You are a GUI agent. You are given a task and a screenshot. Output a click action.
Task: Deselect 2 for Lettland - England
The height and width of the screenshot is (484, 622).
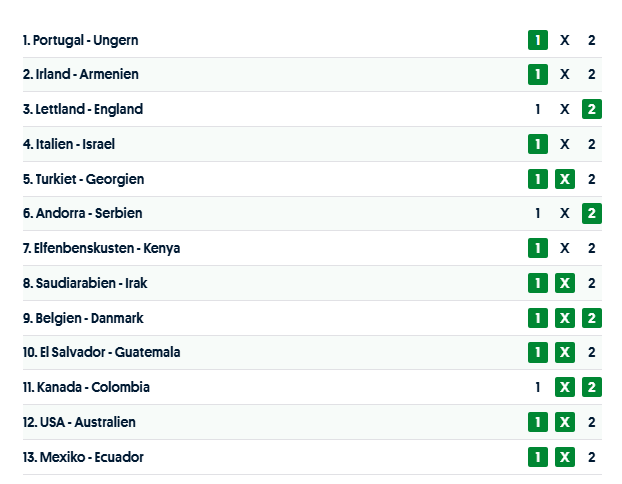[x=592, y=109]
